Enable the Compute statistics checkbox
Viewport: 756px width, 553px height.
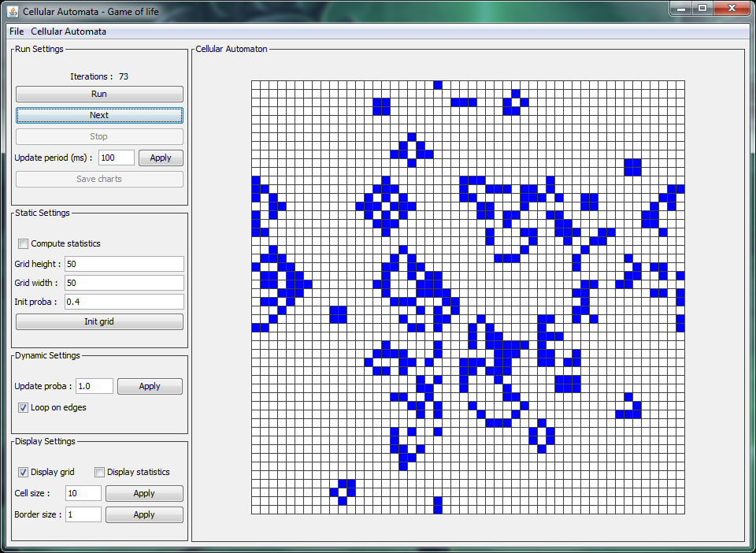pyautogui.click(x=23, y=243)
